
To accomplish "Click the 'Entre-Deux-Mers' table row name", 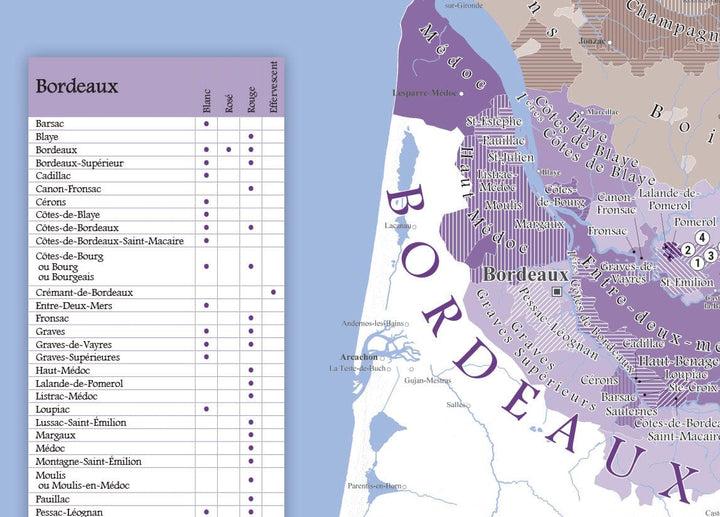I will pos(73,306).
